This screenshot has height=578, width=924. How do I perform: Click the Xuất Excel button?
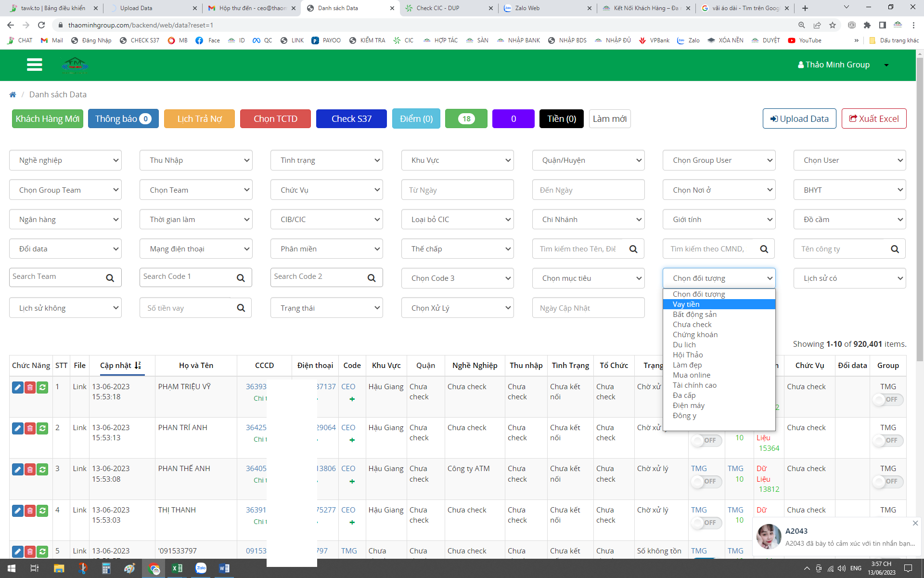(x=874, y=118)
